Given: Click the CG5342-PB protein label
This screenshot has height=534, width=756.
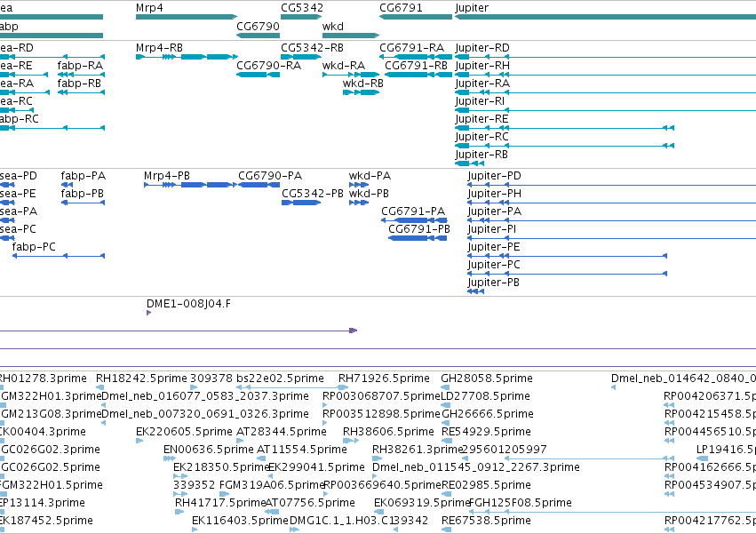Looking at the screenshot, I should pyautogui.click(x=313, y=194).
